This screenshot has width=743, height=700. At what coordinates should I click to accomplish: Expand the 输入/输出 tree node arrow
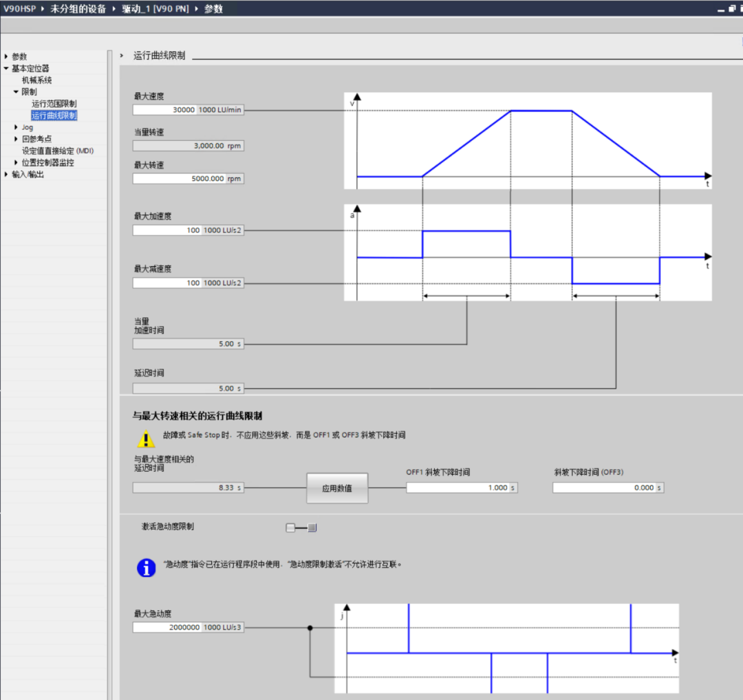point(6,174)
